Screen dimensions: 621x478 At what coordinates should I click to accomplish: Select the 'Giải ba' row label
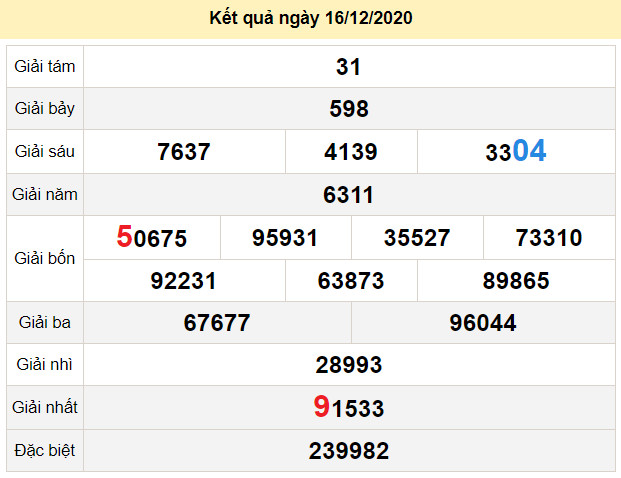(x=45, y=322)
